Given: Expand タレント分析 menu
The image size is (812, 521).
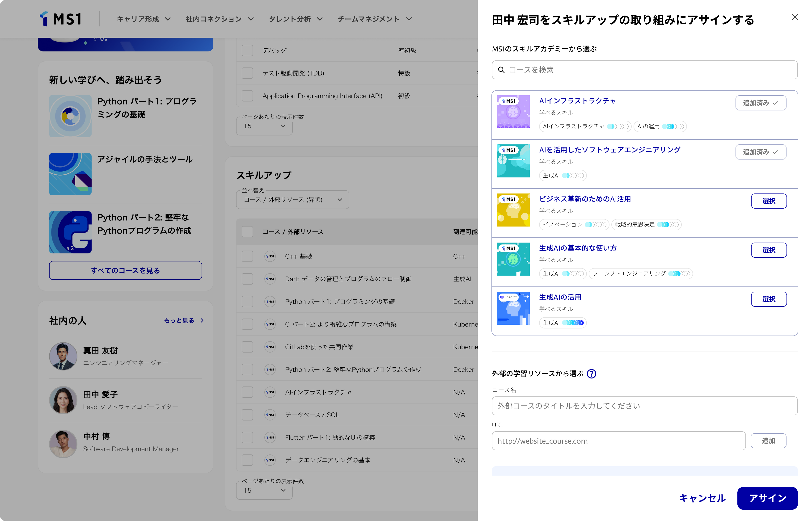Looking at the screenshot, I should pyautogui.click(x=296, y=19).
